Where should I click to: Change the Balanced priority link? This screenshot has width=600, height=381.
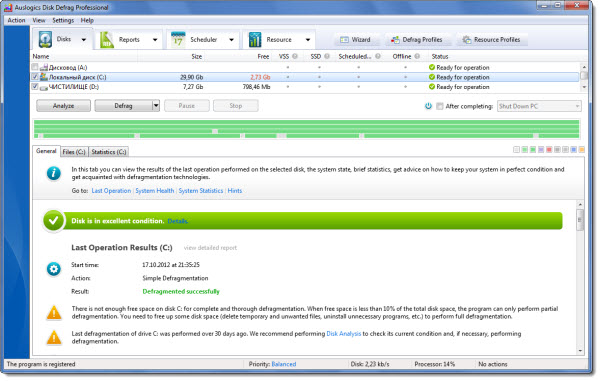tap(284, 364)
